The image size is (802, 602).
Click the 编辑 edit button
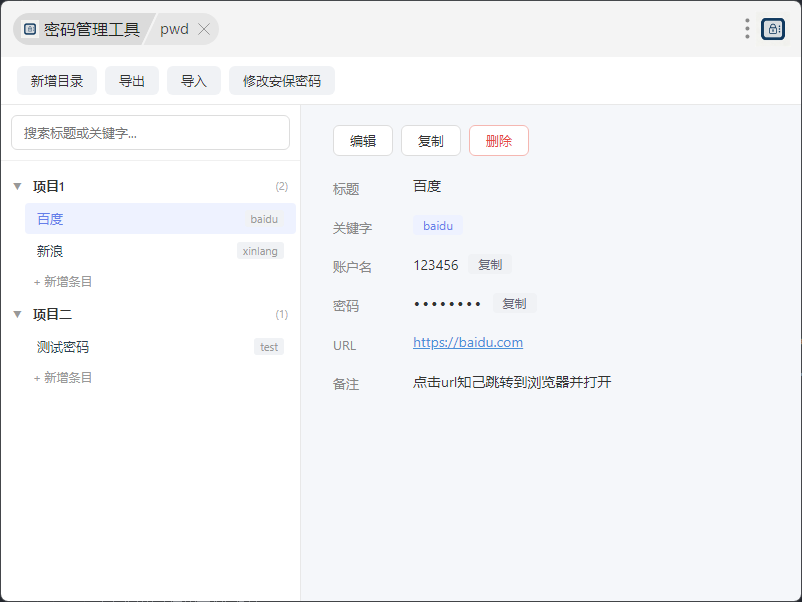(363, 141)
